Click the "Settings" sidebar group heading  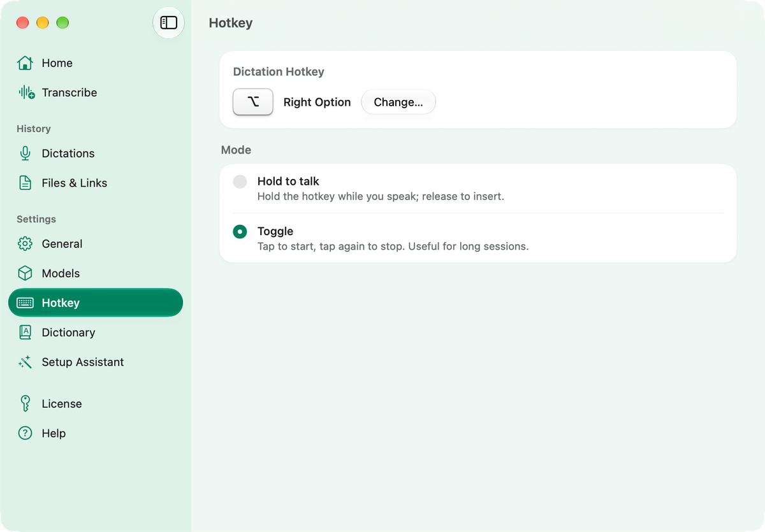pyautogui.click(x=36, y=219)
